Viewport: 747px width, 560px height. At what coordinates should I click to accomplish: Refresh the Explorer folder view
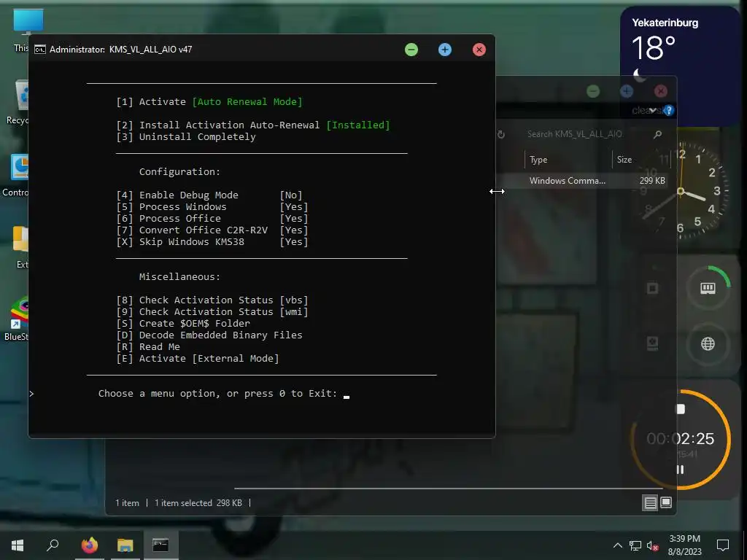pos(501,134)
